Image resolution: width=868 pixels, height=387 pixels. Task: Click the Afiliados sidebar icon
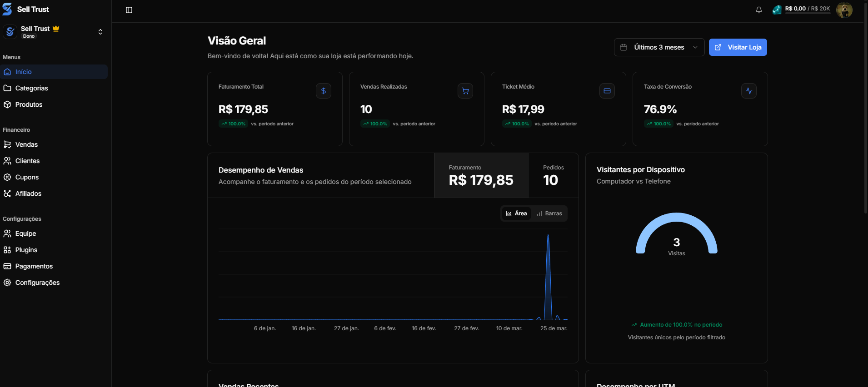[x=7, y=193]
